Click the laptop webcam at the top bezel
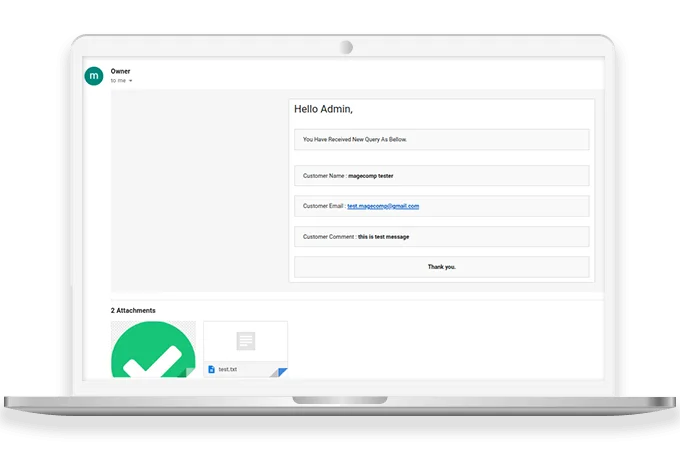 [x=345, y=47]
